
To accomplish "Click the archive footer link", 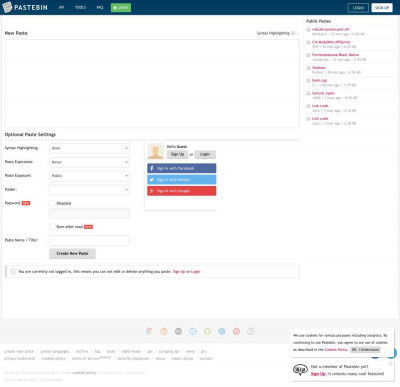I will coord(82,351).
